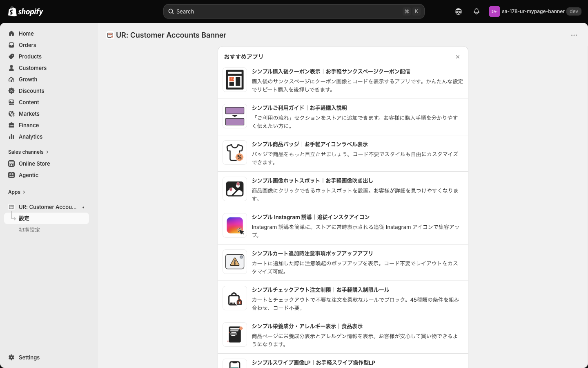Image resolution: width=588 pixels, height=368 pixels.
Task: Open シンプルチェックアウト注文制限 app link
Action: [321, 290]
